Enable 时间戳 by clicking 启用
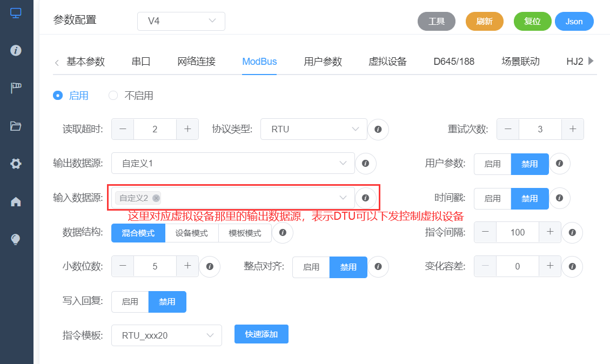The height and width of the screenshot is (364, 610). coord(492,198)
